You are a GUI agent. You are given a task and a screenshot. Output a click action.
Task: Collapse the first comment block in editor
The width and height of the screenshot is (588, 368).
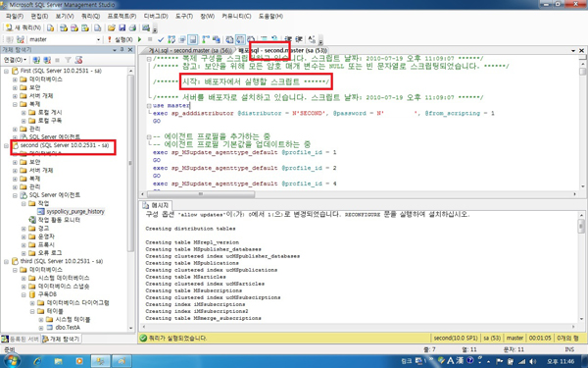click(149, 59)
